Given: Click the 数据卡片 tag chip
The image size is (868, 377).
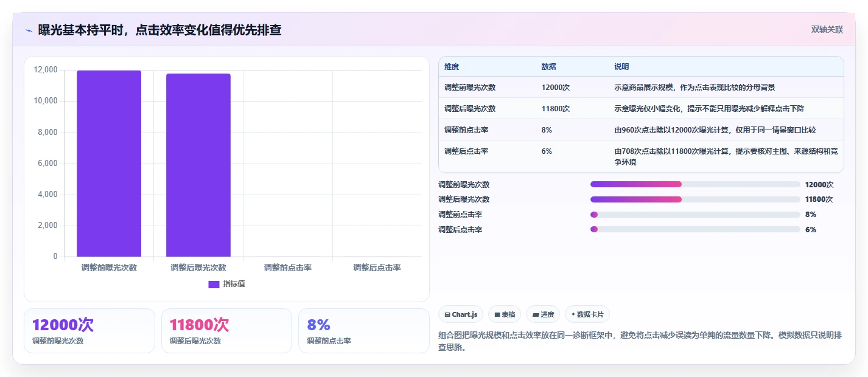Looking at the screenshot, I should [x=587, y=314].
